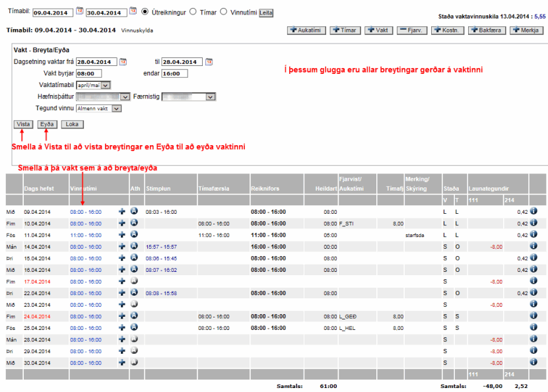The width and height of the screenshot is (548, 392).
Task: Click plus icon in 17.04.2014 row
Action: click(122, 281)
